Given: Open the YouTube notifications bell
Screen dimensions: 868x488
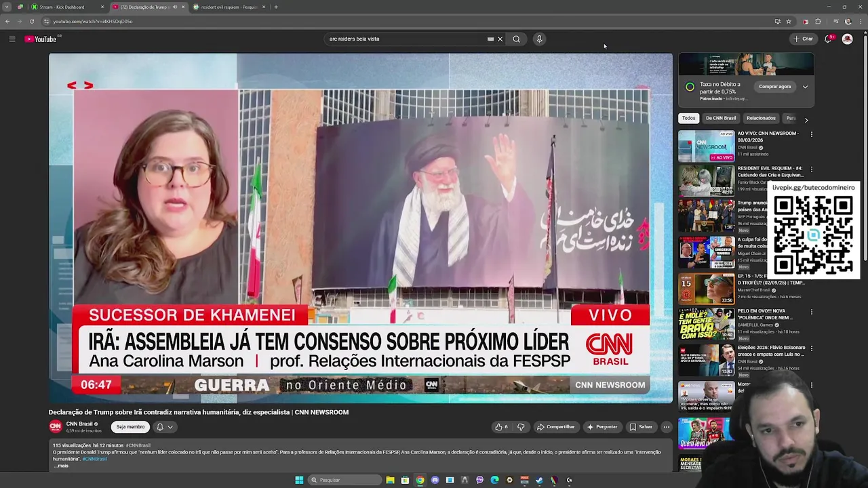Looking at the screenshot, I should pyautogui.click(x=828, y=39).
